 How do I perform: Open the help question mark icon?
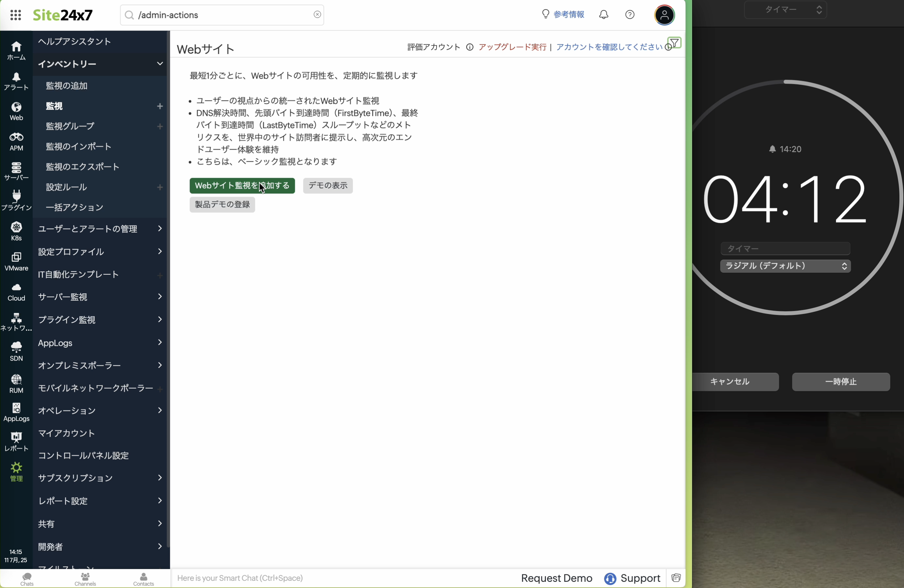(x=630, y=15)
